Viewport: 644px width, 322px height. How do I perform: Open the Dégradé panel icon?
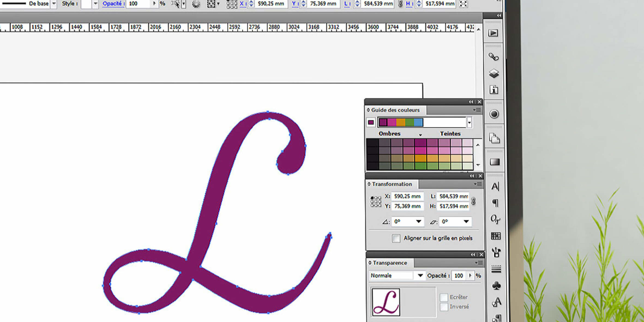coord(495,162)
